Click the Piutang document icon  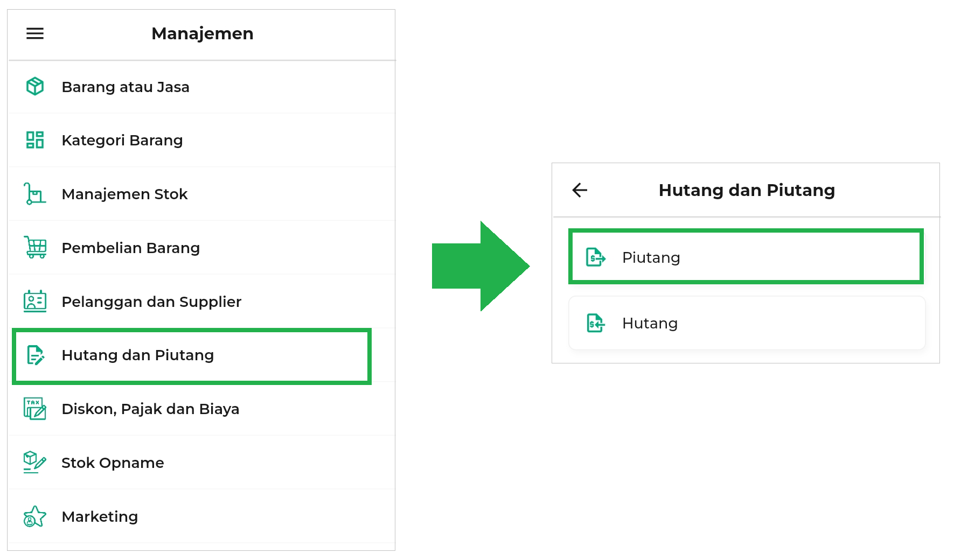pyautogui.click(x=595, y=257)
